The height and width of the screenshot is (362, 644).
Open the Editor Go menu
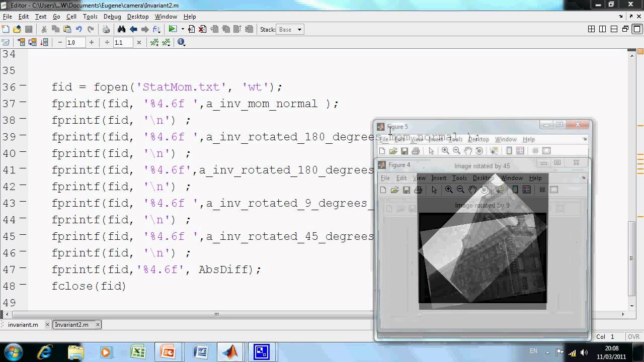click(x=56, y=17)
